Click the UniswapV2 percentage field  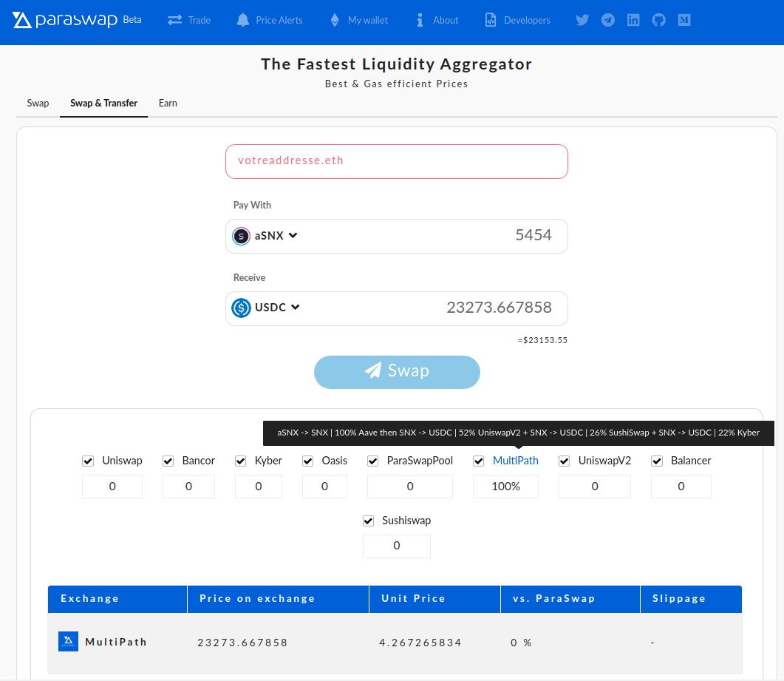[x=595, y=487]
